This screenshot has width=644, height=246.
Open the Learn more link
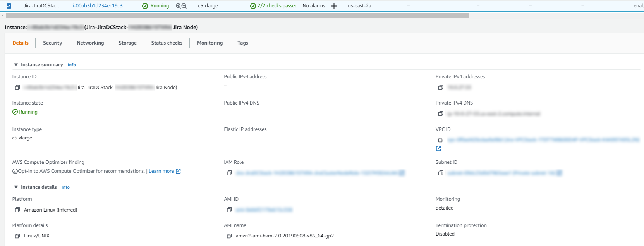tap(165, 171)
